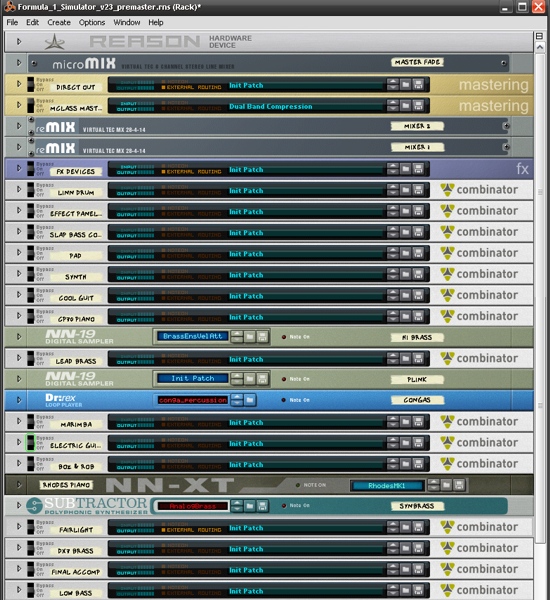Toggle bypass switch on LEAD BRASS combinator
This screenshot has width=550, height=600.
31,358
